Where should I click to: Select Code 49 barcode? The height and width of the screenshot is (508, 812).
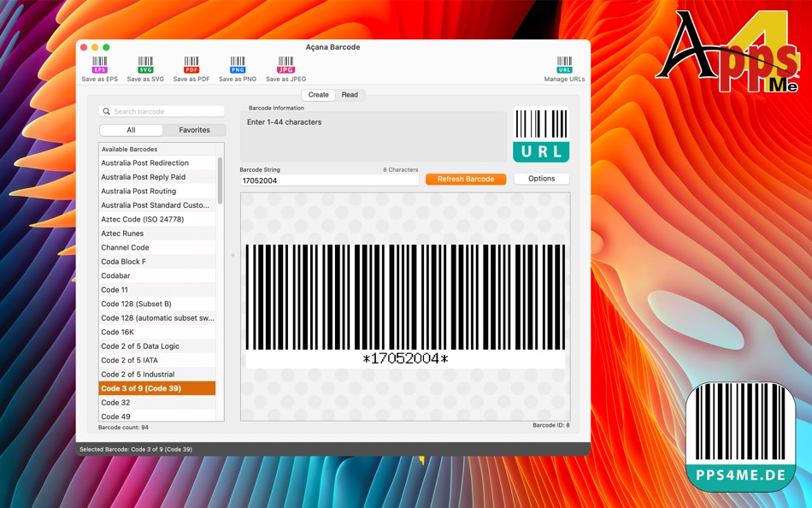tap(157, 416)
